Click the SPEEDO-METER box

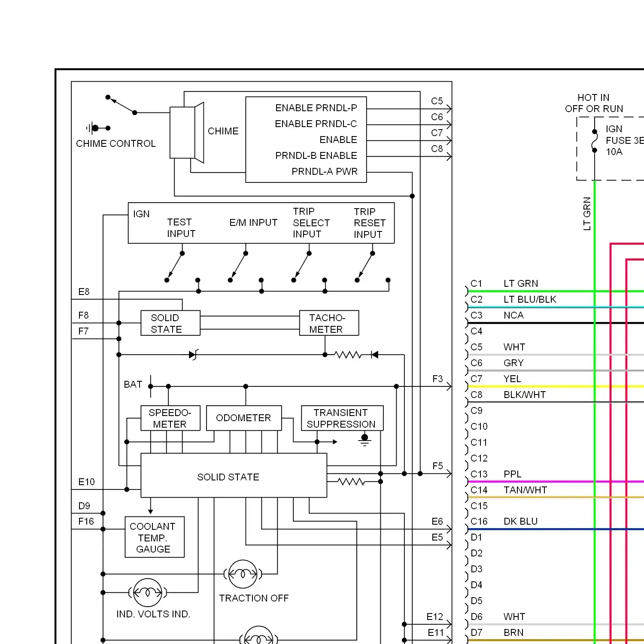click(x=170, y=418)
